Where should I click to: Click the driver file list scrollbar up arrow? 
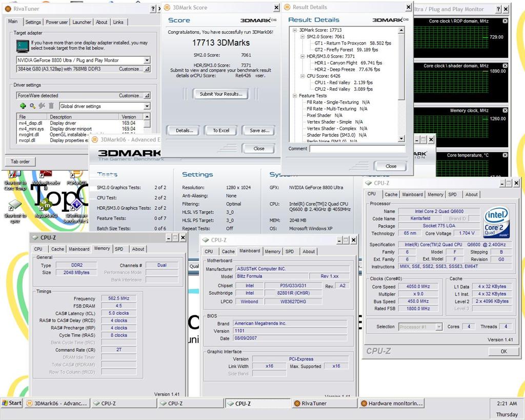[x=147, y=116]
